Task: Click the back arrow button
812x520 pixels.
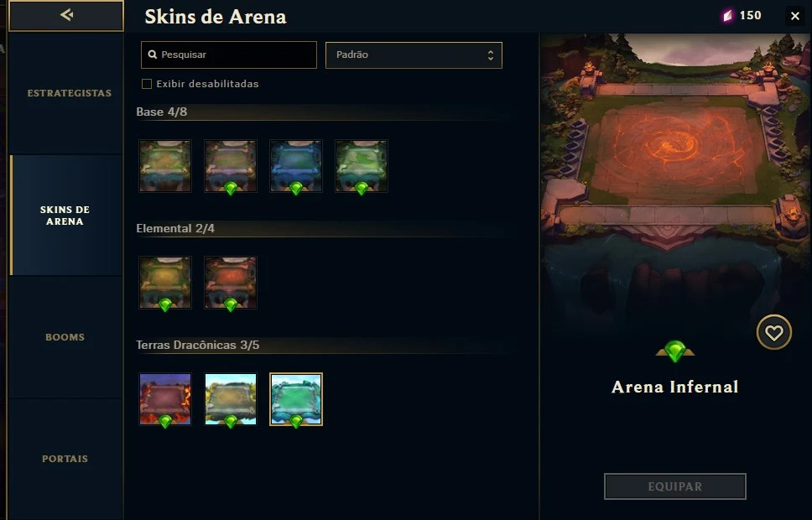Action: (66, 16)
